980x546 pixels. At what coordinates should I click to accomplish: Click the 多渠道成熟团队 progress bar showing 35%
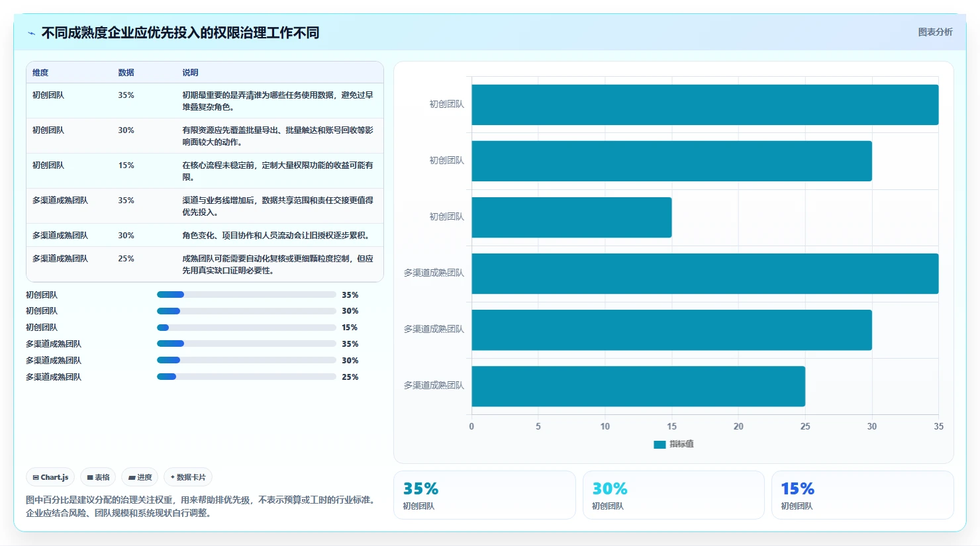246,344
